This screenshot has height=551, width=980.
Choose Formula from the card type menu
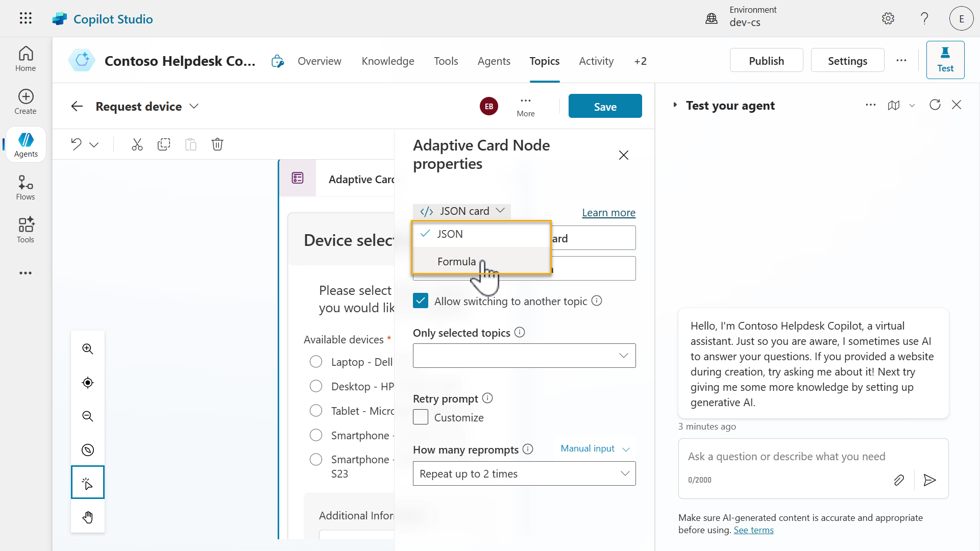click(x=456, y=262)
